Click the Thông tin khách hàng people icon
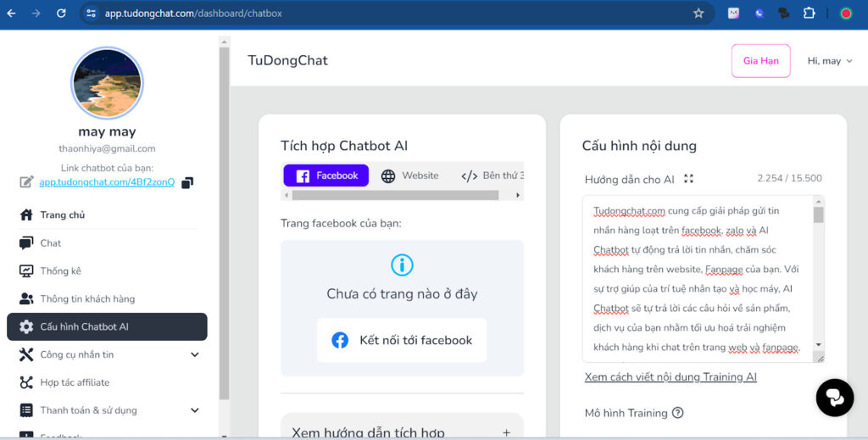 click(26, 299)
